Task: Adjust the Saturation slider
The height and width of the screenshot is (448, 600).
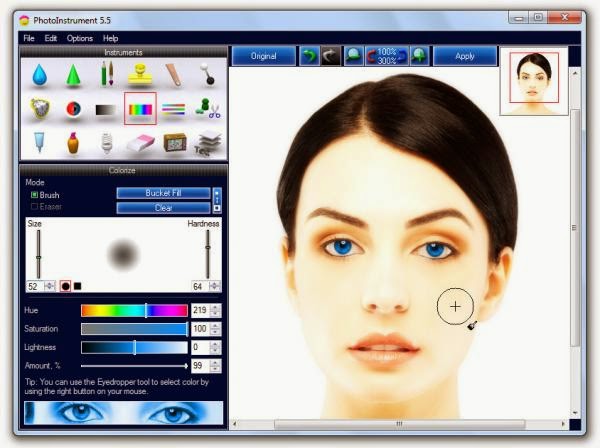Action: (134, 329)
